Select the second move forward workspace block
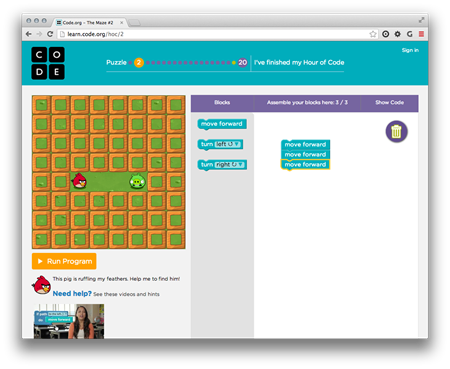The width and height of the screenshot is (450, 369). 305,154
